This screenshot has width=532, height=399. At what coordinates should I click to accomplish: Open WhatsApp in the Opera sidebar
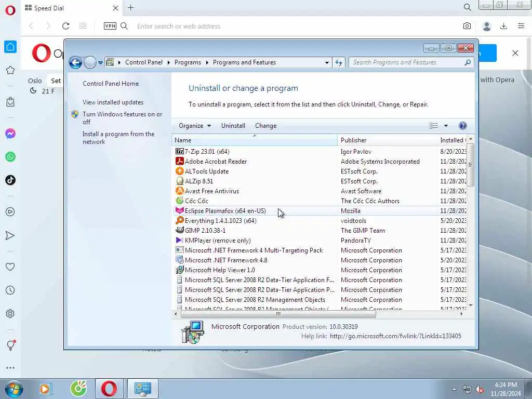(x=10, y=157)
